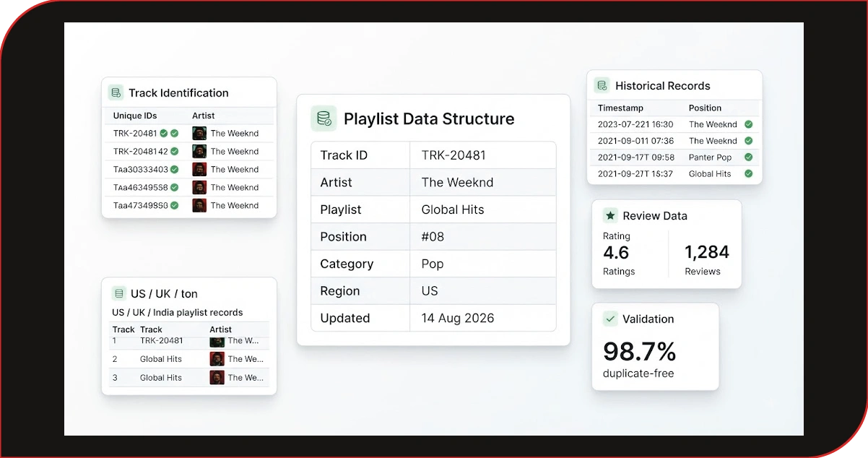This screenshot has width=868, height=458.
Task: Select the Taa46349558 ID
Action: (141, 188)
